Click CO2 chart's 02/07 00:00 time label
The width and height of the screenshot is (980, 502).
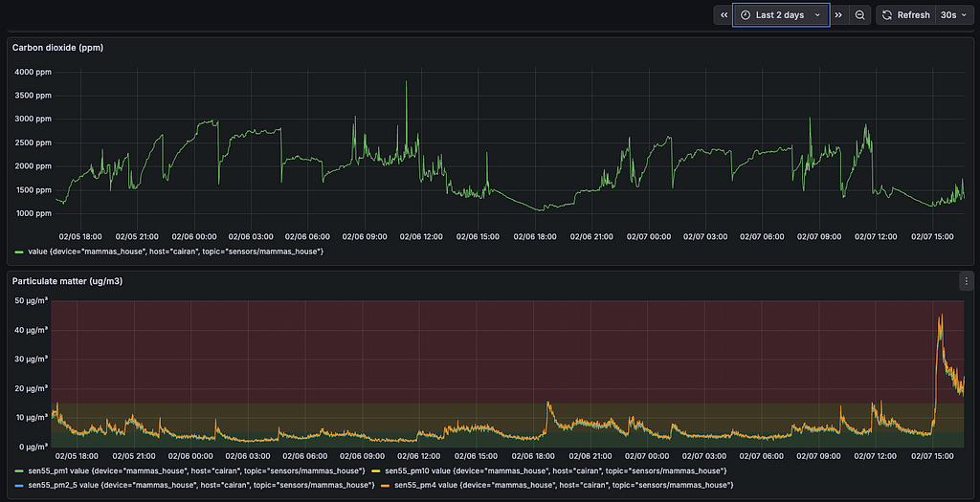(x=648, y=236)
